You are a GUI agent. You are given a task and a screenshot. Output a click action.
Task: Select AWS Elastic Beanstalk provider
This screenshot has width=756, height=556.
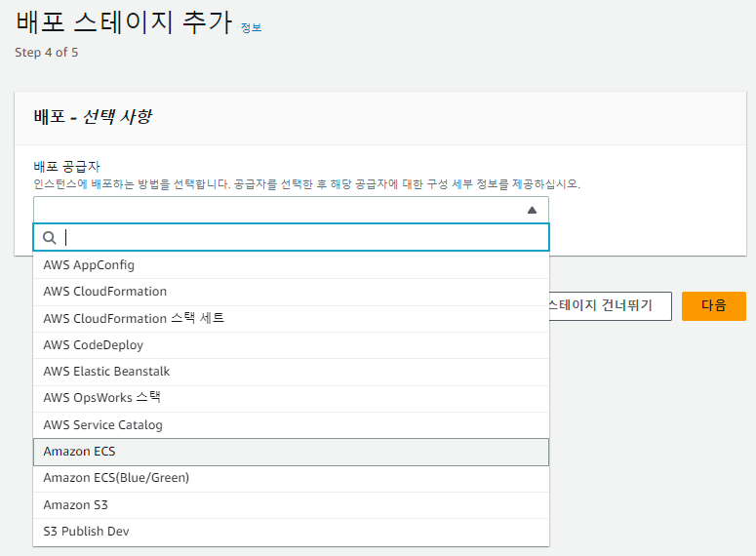(292, 372)
